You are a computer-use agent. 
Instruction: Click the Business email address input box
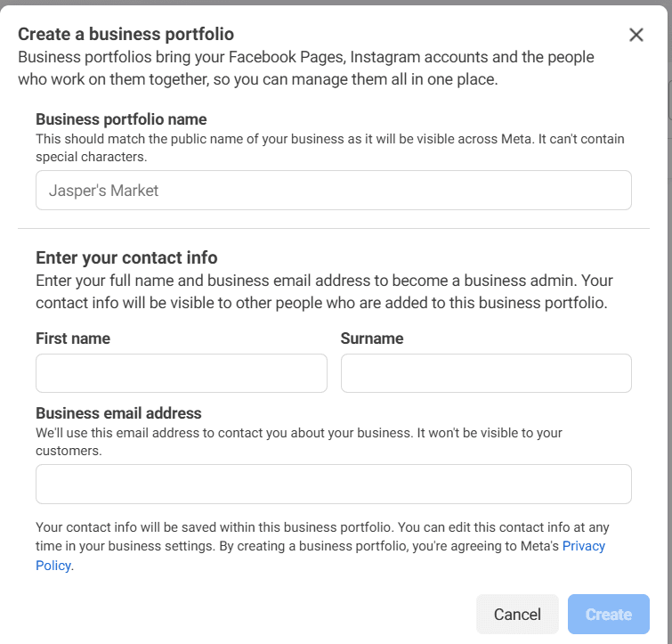coord(333,484)
